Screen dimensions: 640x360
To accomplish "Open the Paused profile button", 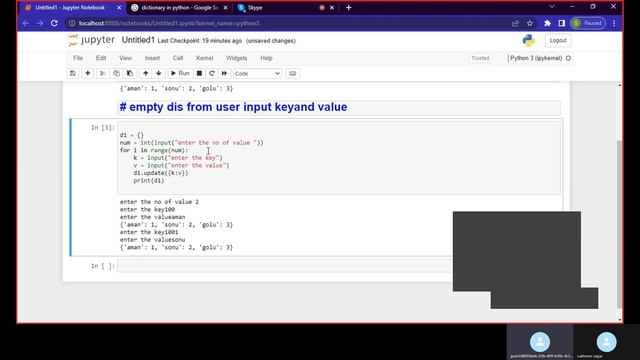I will [588, 23].
